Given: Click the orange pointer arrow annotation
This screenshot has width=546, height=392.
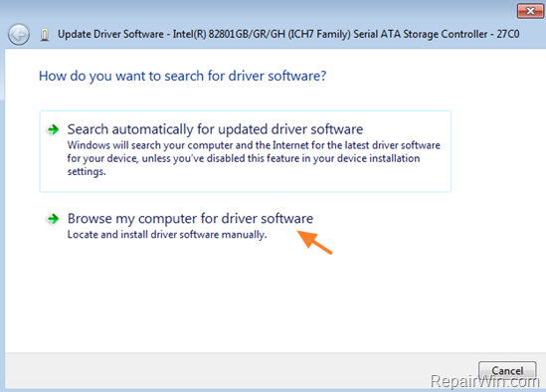Looking at the screenshot, I should pos(315,242).
